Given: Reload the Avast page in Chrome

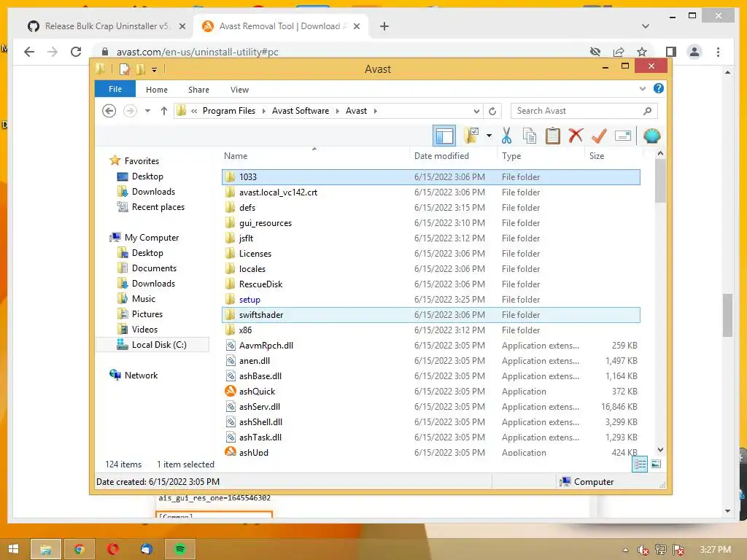Looking at the screenshot, I should point(76,52).
